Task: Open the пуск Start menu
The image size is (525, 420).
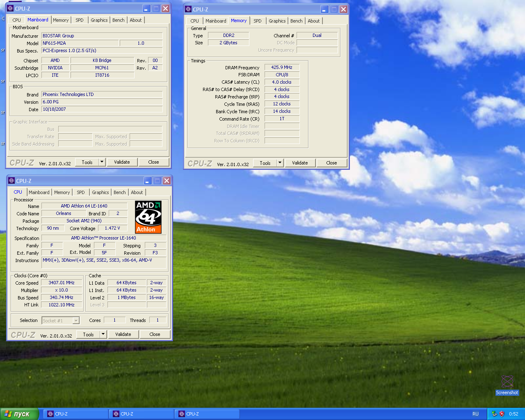Action: coord(19,414)
